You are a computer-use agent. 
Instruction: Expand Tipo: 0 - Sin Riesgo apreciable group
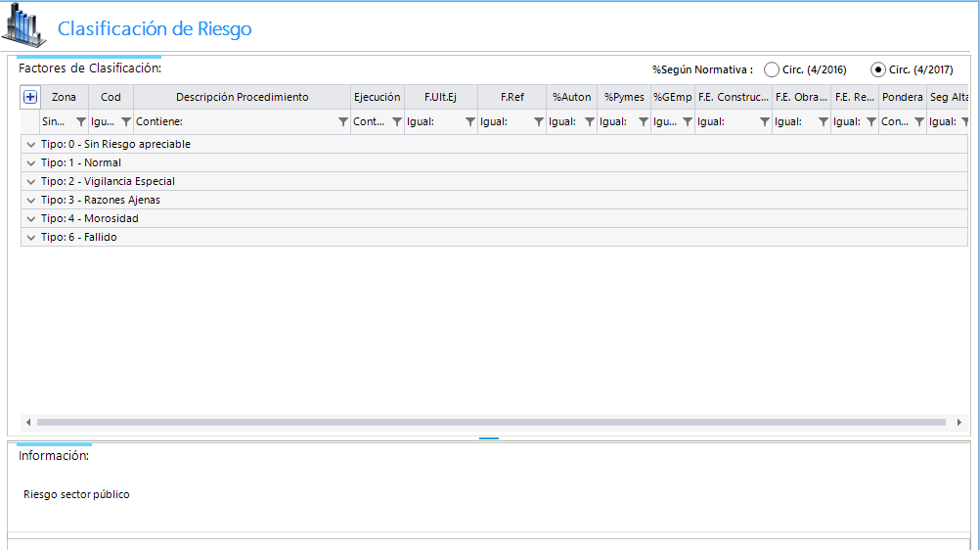click(30, 145)
